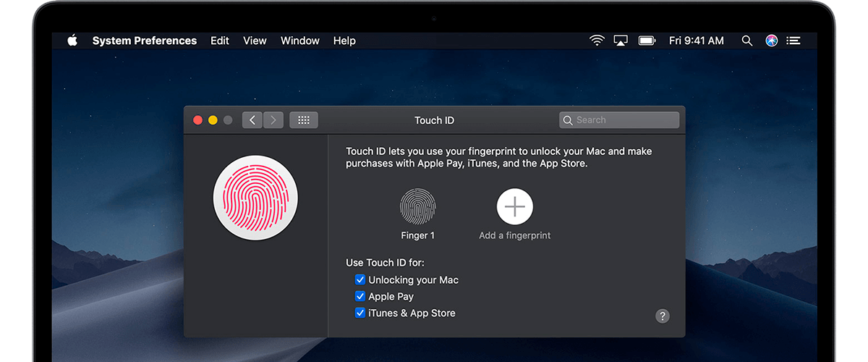Open the Apple menu
The height and width of the screenshot is (362, 868).
coord(72,41)
